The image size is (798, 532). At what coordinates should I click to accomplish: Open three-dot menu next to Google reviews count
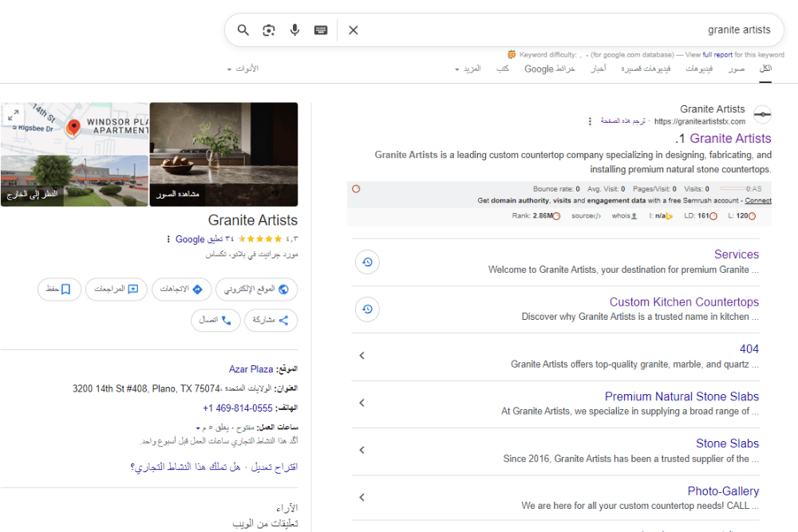click(x=168, y=239)
